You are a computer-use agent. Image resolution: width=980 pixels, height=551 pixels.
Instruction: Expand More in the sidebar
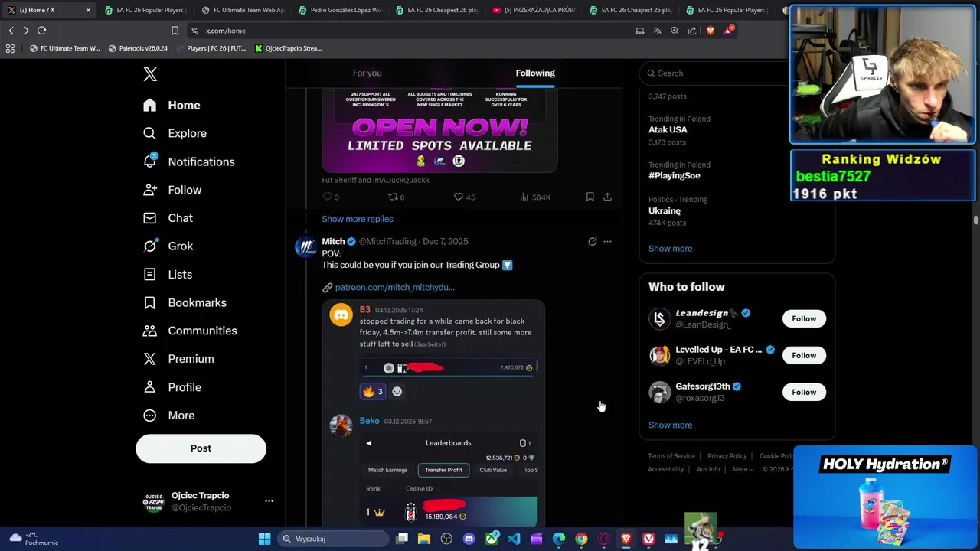(169, 416)
